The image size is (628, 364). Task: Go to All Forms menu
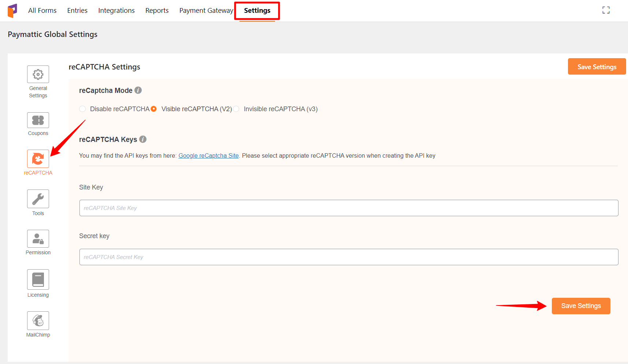(x=42, y=11)
